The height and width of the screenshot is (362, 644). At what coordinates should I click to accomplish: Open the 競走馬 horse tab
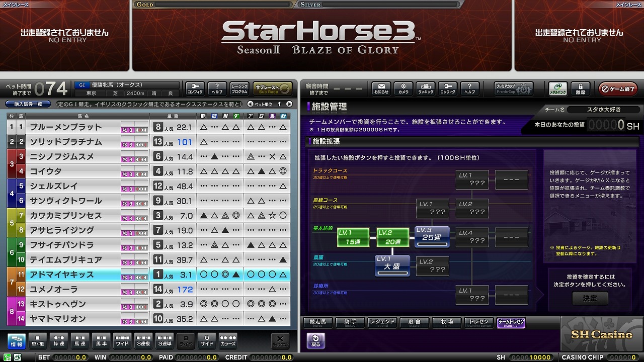318,323
